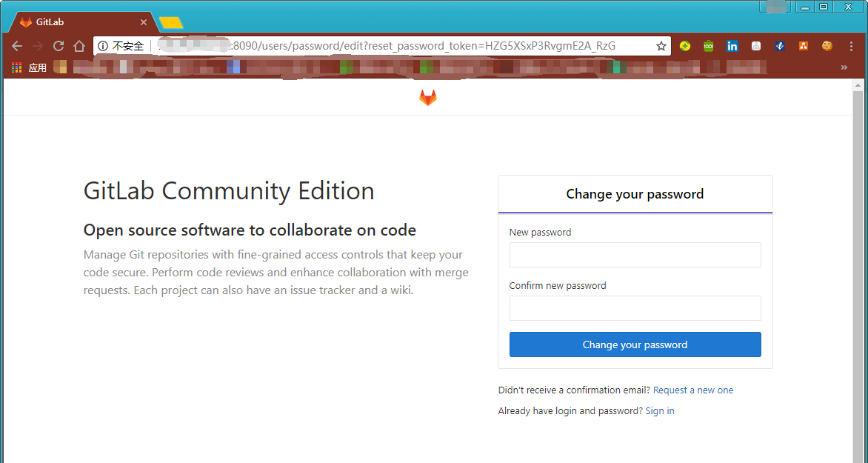The height and width of the screenshot is (463, 868).
Task: Minimize the Chrome window
Action: pyautogui.click(x=805, y=7)
